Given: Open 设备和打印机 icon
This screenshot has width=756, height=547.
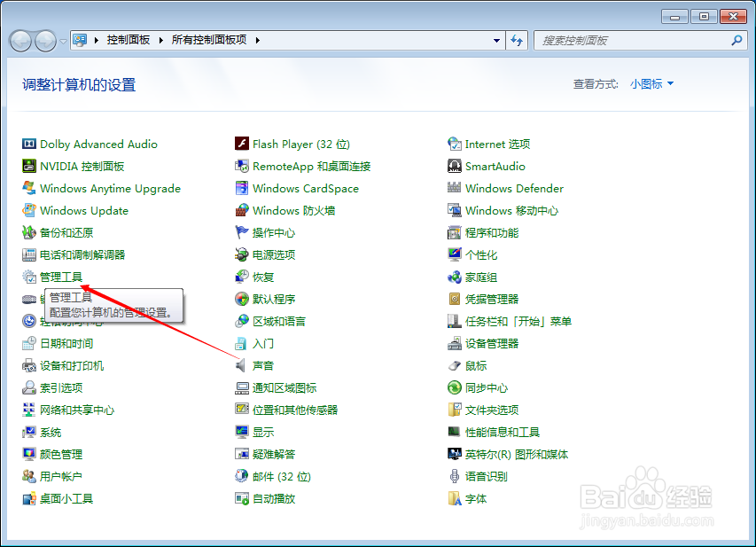Looking at the screenshot, I should point(29,365).
